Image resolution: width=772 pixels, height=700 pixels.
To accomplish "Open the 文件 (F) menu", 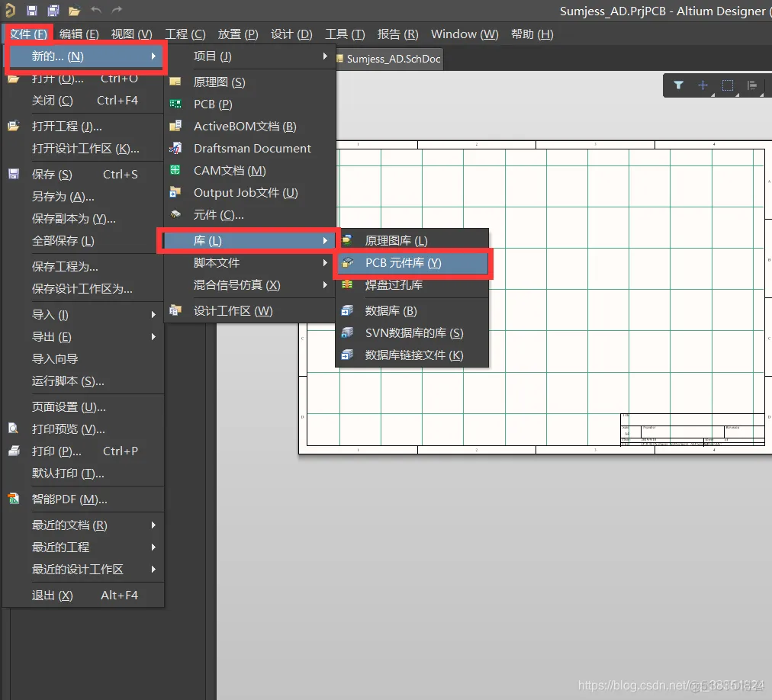I will tap(28, 34).
